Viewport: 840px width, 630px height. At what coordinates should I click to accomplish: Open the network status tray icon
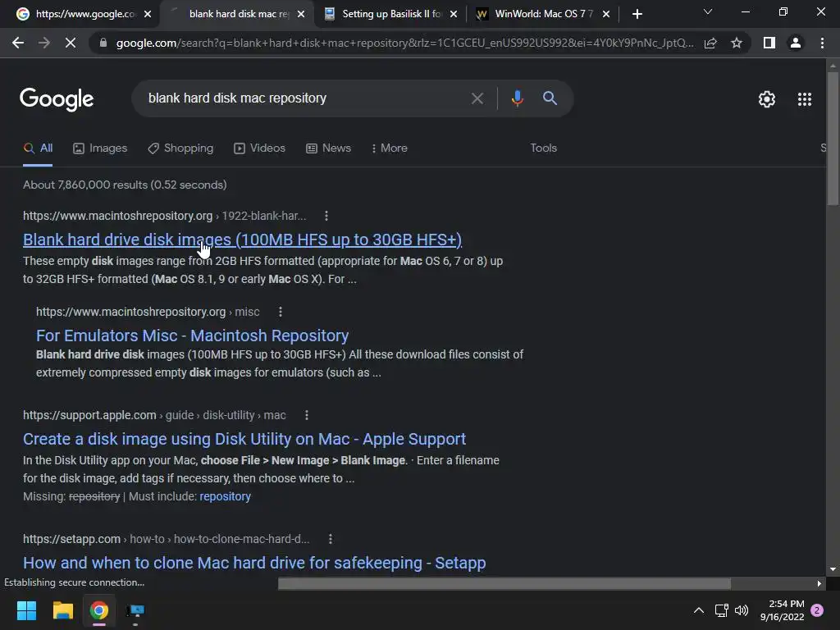coord(722,610)
